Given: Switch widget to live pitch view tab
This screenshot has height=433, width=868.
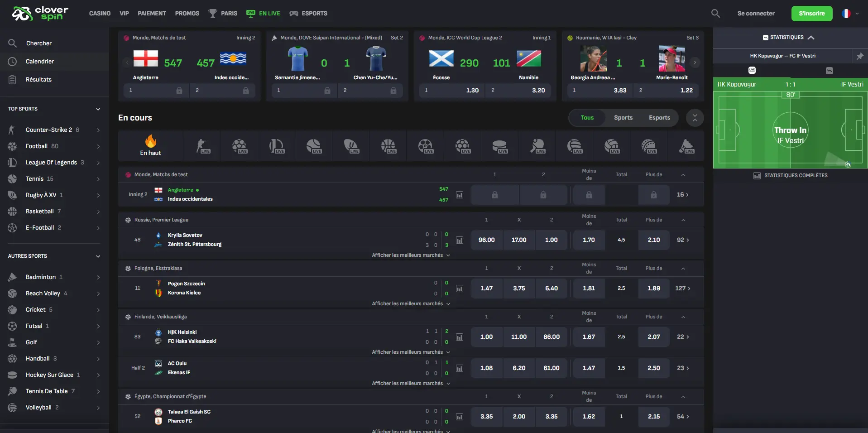Looking at the screenshot, I should tap(752, 70).
